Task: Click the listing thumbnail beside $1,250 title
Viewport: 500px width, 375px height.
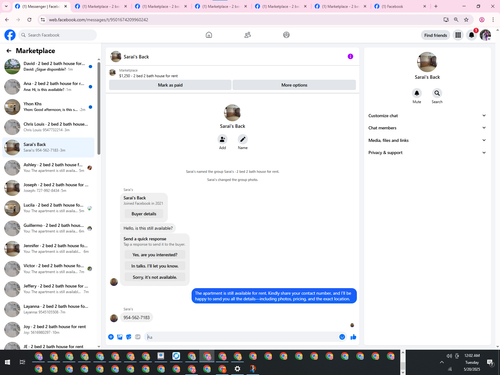Action: (113, 72)
